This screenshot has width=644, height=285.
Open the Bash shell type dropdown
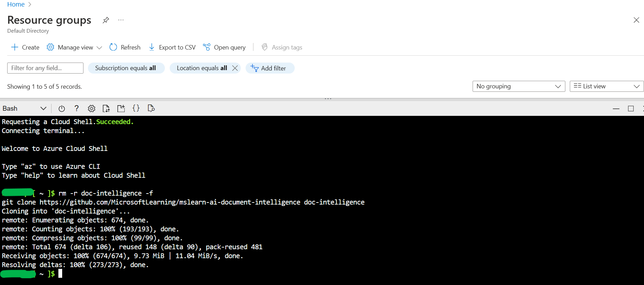(24, 109)
